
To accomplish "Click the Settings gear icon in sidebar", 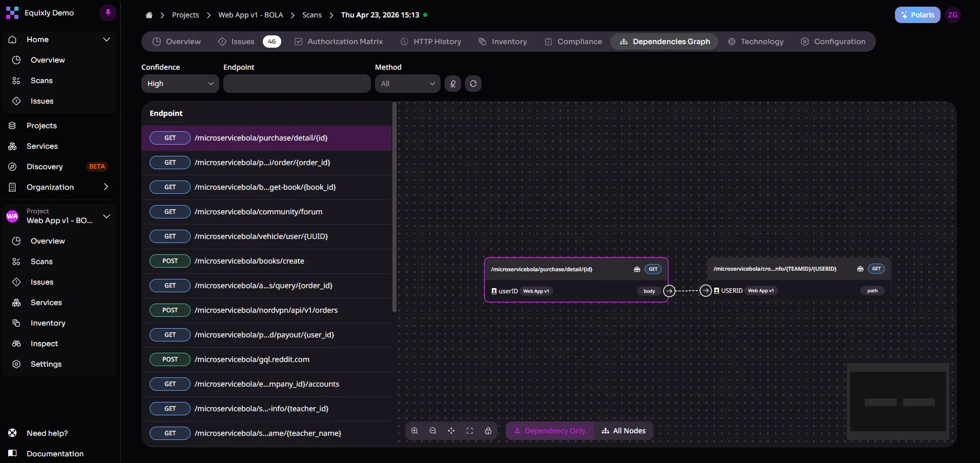I will (x=16, y=364).
